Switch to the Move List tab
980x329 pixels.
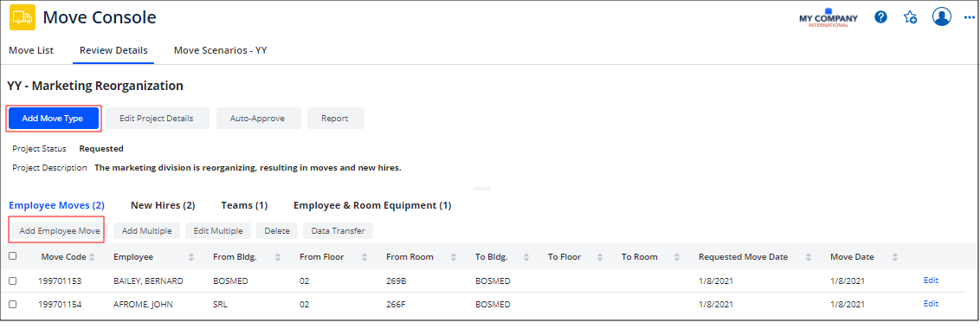pyautogui.click(x=31, y=51)
